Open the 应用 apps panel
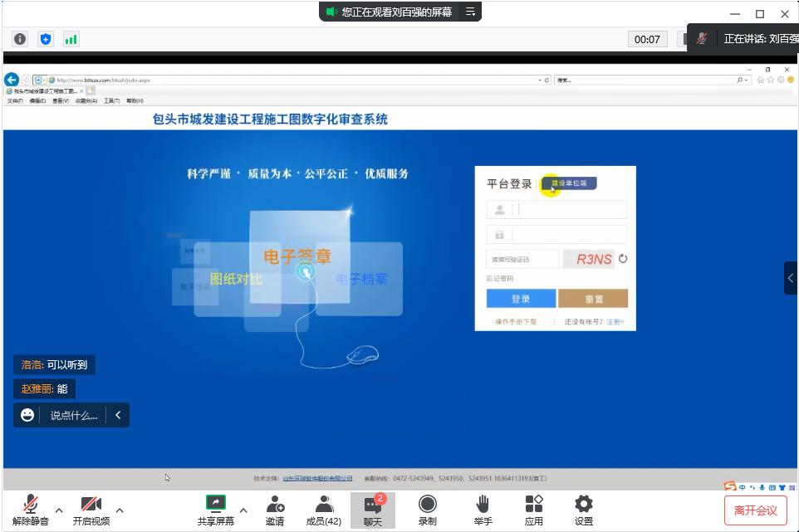The height and width of the screenshot is (532, 799). tap(533, 508)
